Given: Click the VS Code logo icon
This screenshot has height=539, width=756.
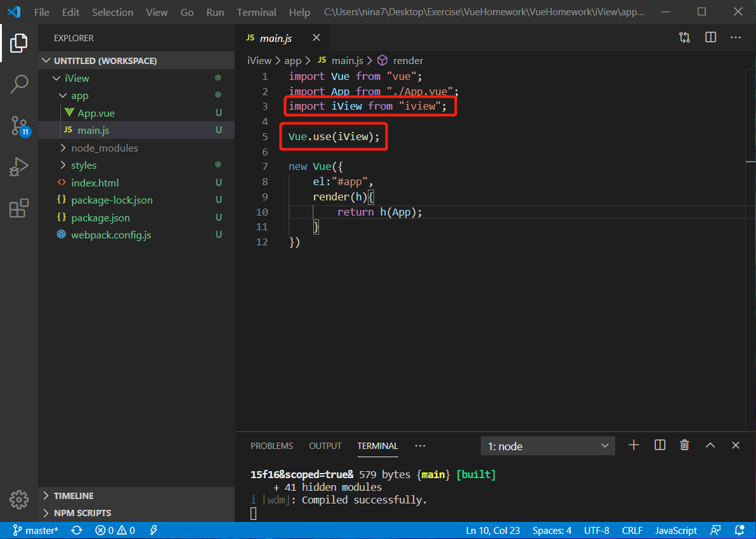Looking at the screenshot, I should coord(14,12).
